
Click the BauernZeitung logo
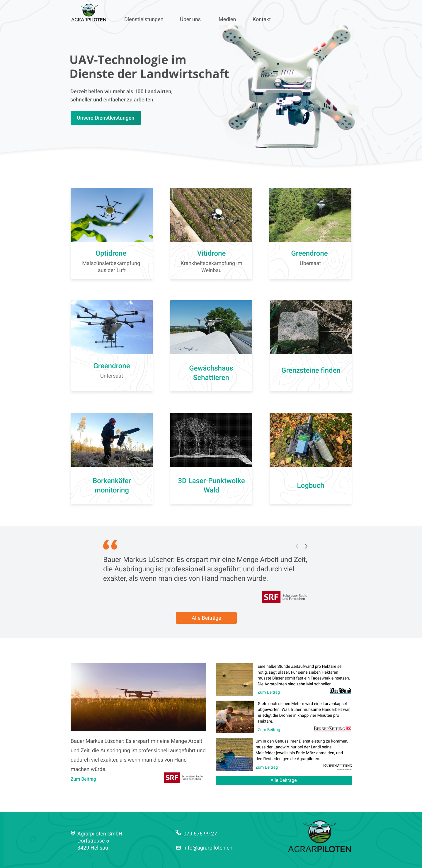[x=337, y=767]
